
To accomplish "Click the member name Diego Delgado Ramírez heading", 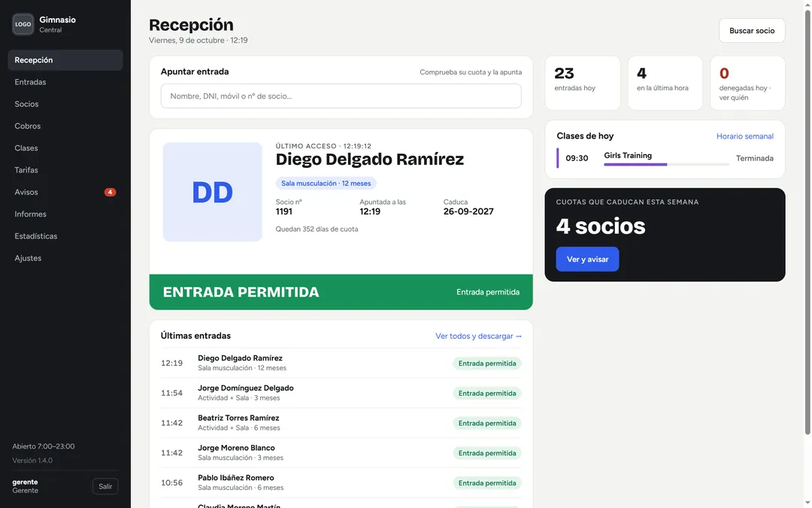I will coord(370,159).
